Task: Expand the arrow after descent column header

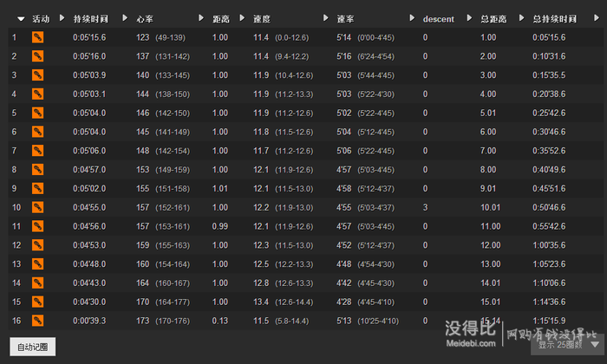Action: coord(469,18)
